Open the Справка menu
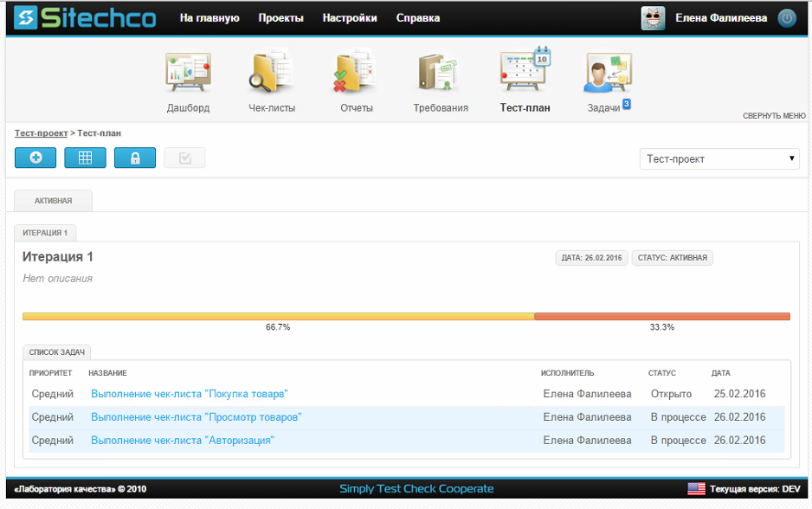The height and width of the screenshot is (509, 812). (418, 18)
